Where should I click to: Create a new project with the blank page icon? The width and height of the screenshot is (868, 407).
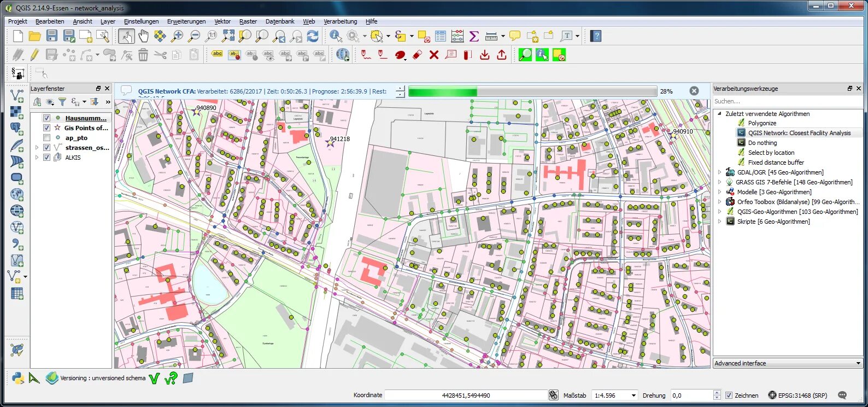(17, 36)
